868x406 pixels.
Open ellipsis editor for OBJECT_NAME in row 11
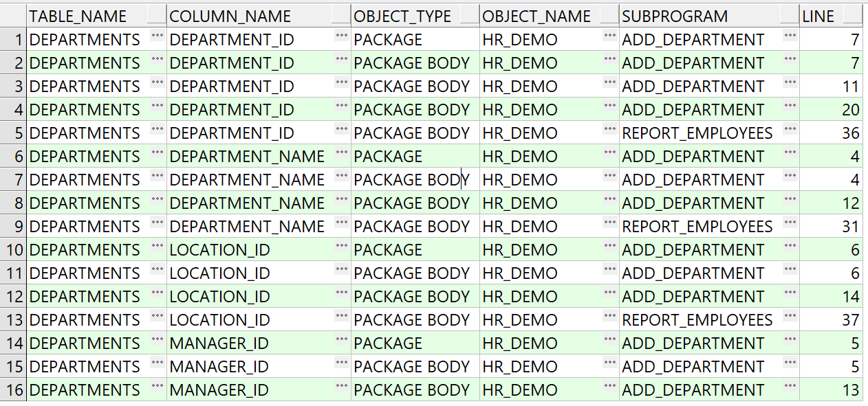609,269
